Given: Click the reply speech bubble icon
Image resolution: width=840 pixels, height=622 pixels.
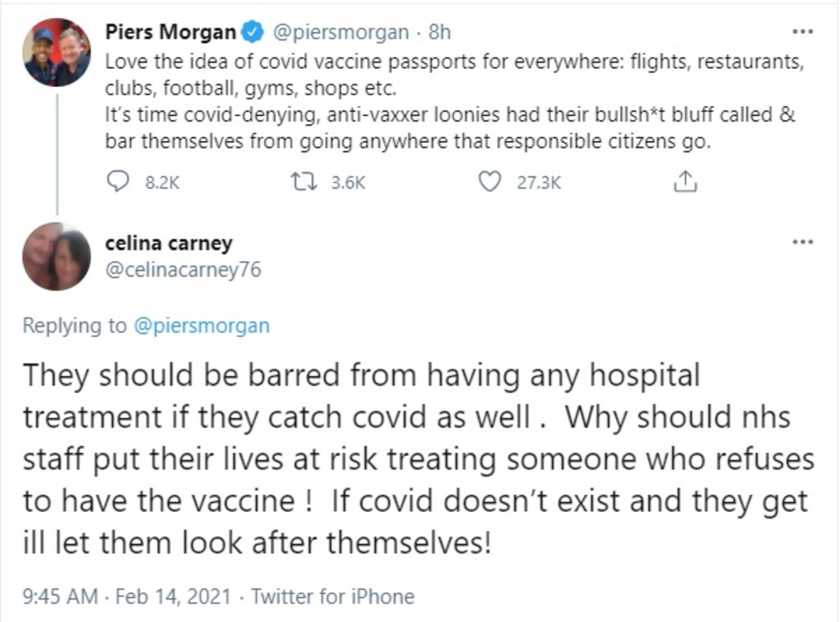Looking at the screenshot, I should (119, 181).
